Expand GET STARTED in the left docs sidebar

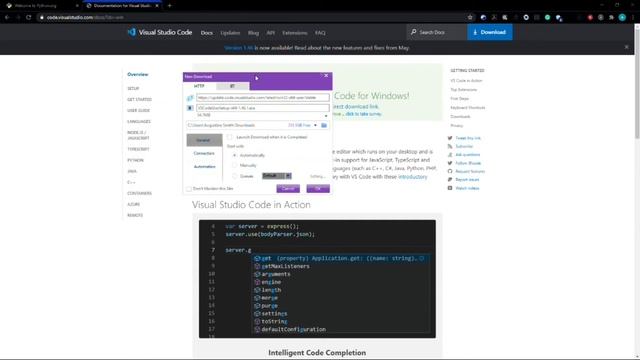coord(139,99)
